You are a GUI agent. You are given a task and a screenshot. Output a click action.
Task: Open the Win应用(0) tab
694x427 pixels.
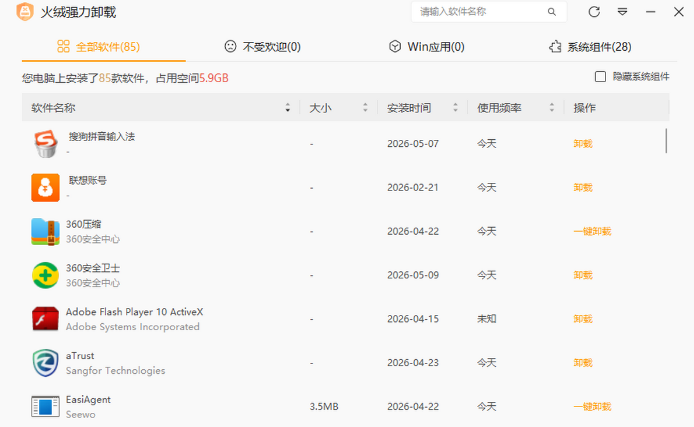coord(427,46)
